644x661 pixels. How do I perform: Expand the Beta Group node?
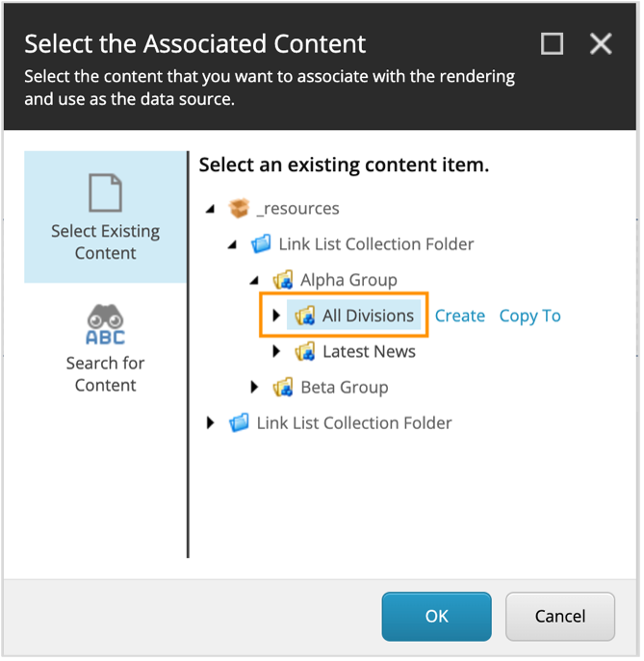pyautogui.click(x=255, y=388)
